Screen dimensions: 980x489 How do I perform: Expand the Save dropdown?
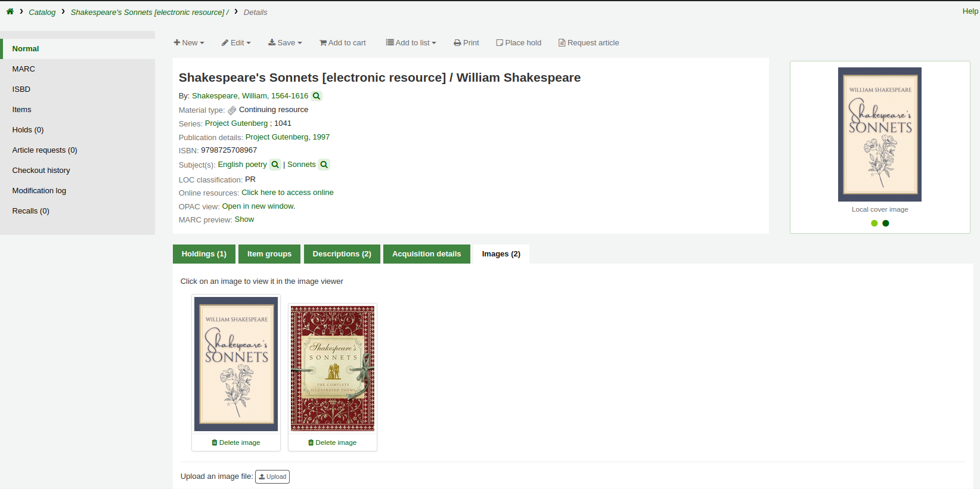pyautogui.click(x=285, y=43)
